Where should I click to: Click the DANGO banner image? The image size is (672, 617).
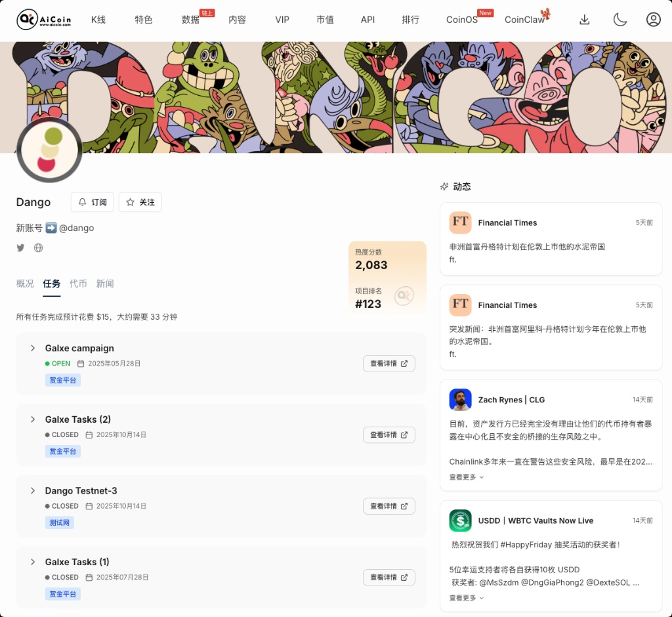point(336,97)
